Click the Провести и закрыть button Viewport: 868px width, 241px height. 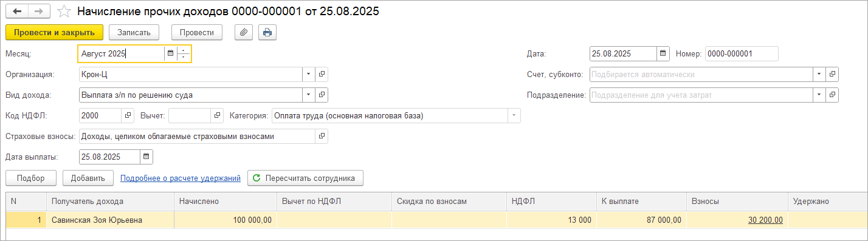[54, 32]
